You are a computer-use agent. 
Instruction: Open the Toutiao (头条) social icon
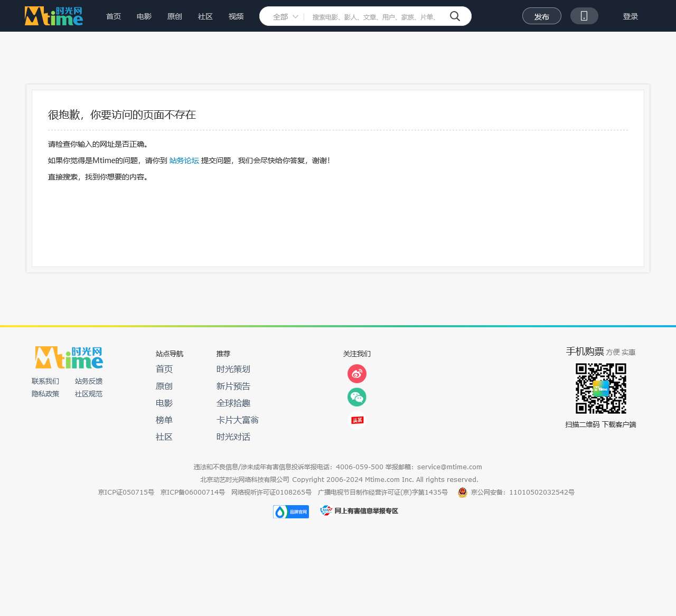coord(356,420)
